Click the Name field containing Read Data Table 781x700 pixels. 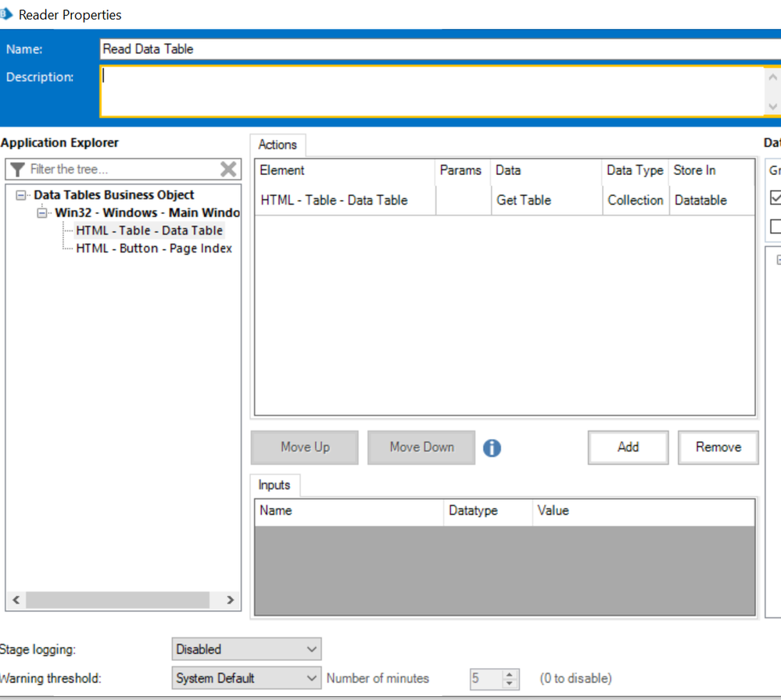pos(438,48)
